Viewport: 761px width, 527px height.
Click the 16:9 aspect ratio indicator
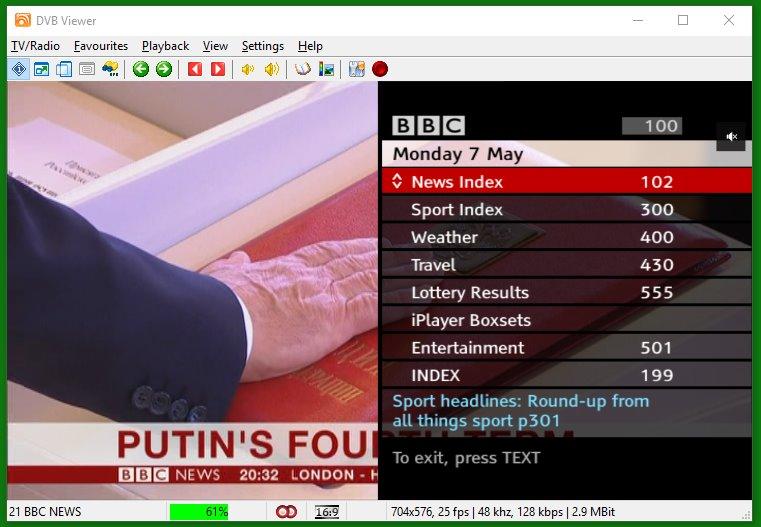(x=327, y=512)
